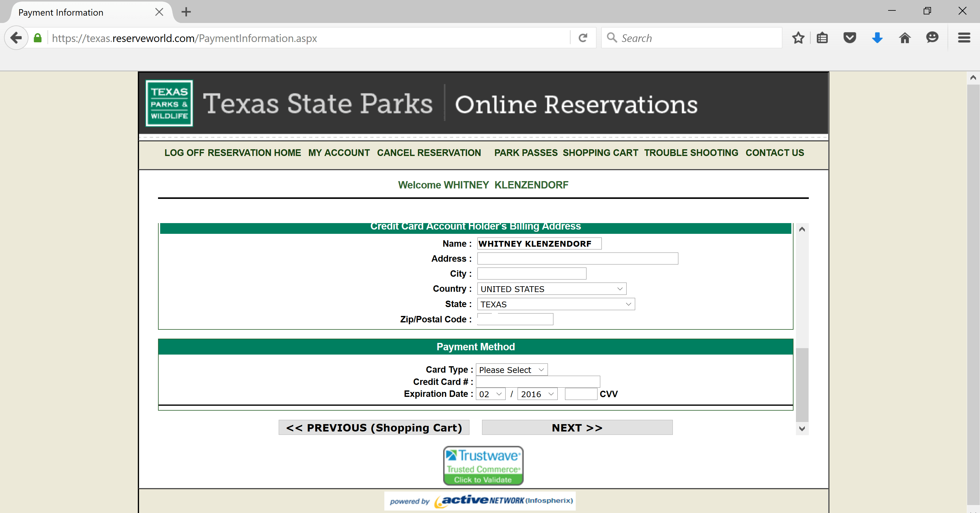980x513 pixels.
Task: Click the Texas Parks & Wildlife logo
Action: click(169, 103)
